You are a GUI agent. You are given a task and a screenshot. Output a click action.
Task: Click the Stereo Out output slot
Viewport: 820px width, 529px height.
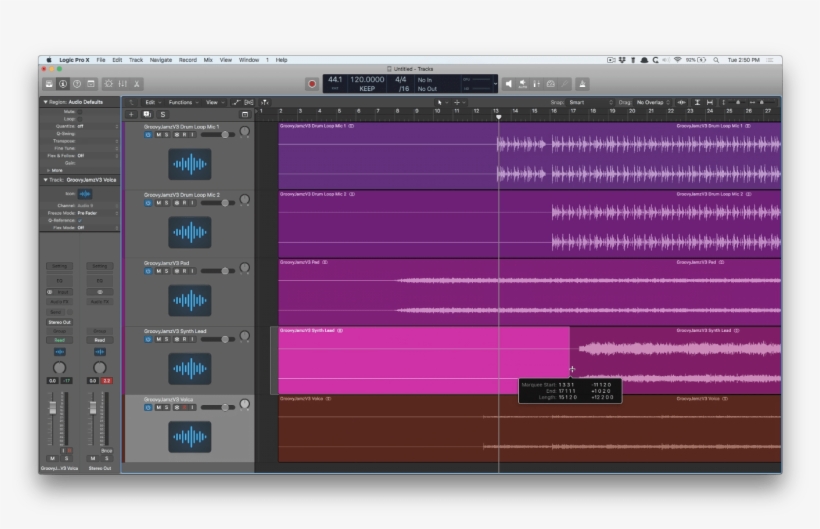click(60, 322)
